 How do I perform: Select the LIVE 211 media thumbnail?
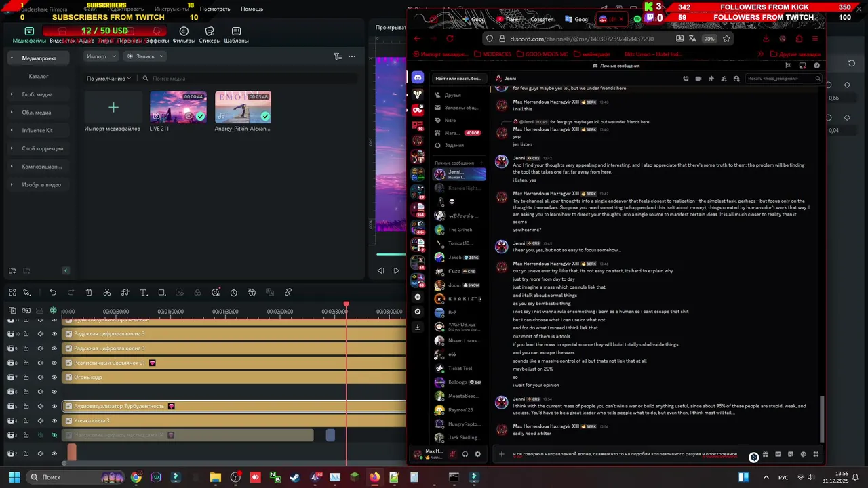tap(178, 107)
